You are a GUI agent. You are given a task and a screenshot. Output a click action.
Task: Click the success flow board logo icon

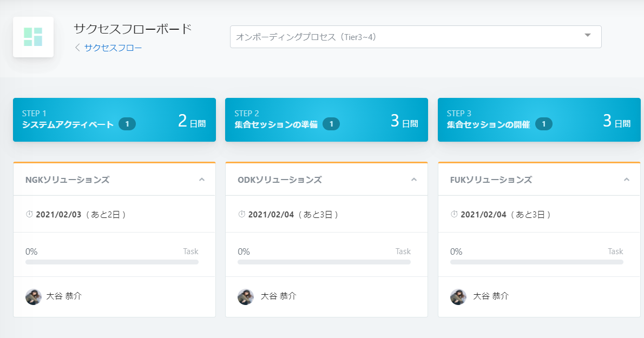[33, 37]
